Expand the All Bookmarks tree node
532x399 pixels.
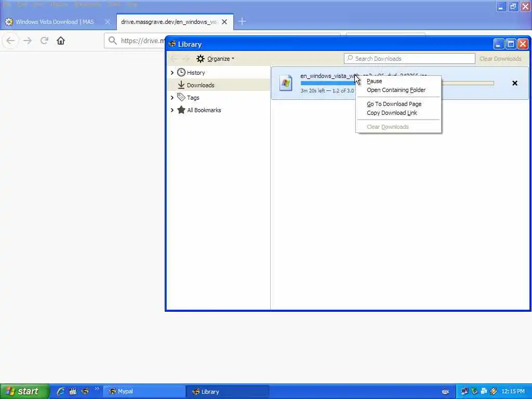(172, 110)
